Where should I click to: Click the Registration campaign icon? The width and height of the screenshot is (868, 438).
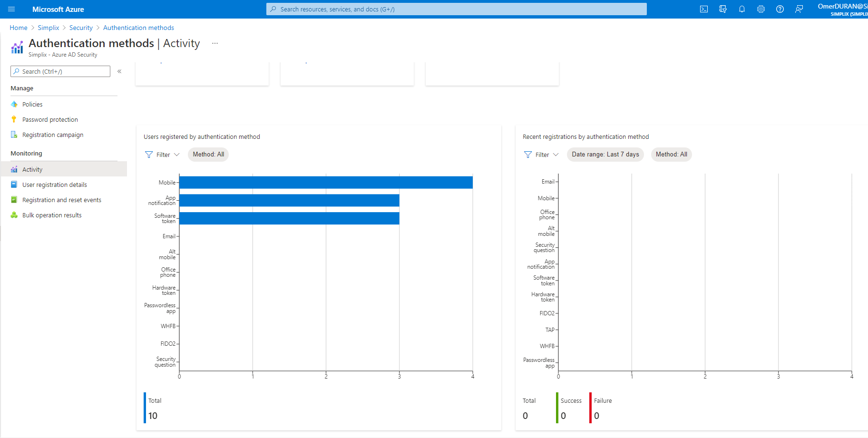click(14, 135)
